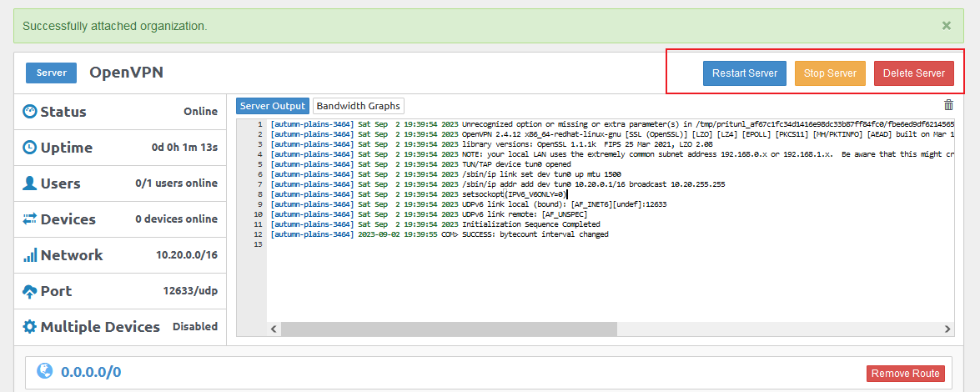Click the 'Successfully attached organization.' message text
Image resolution: width=980 pixels, height=392 pixels.
[x=115, y=26]
